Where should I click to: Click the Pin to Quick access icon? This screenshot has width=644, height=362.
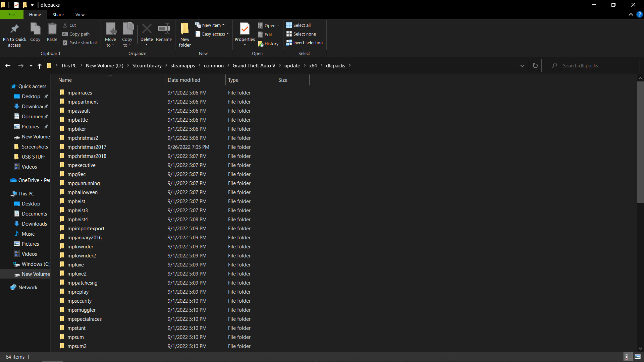pos(14,29)
